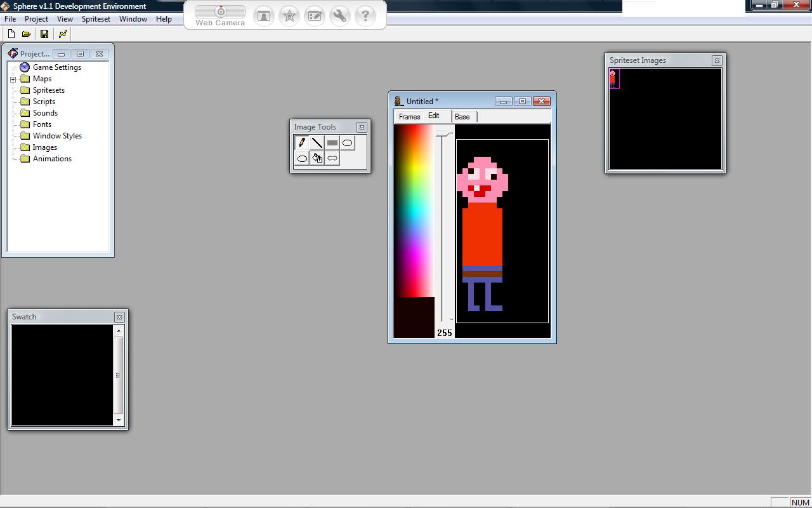Switch to the Base tab

462,117
